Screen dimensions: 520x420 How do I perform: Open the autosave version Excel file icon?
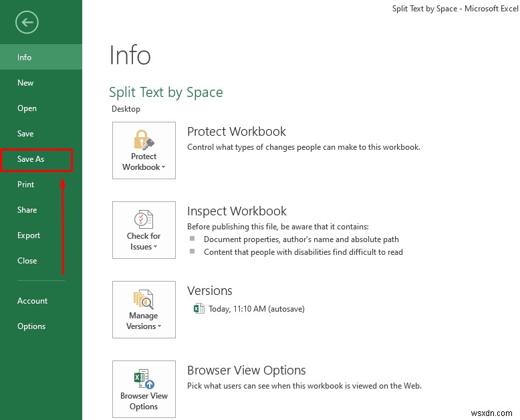[199, 308]
